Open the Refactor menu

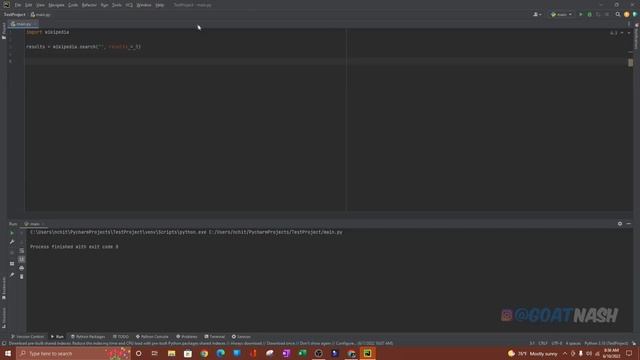point(89,5)
